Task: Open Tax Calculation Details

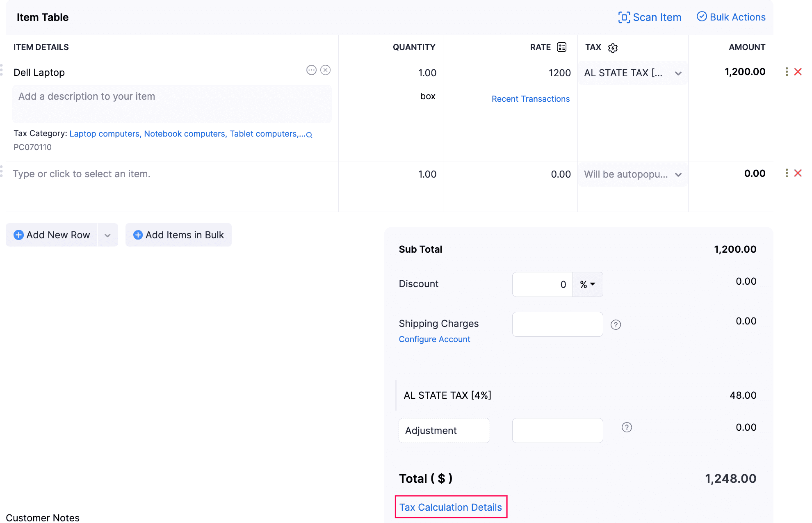Action: pos(451,507)
